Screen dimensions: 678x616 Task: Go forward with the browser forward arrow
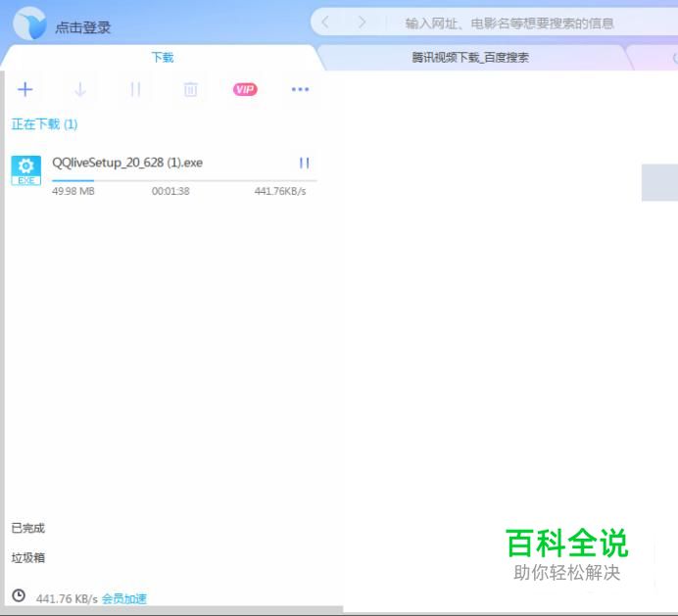click(x=362, y=23)
